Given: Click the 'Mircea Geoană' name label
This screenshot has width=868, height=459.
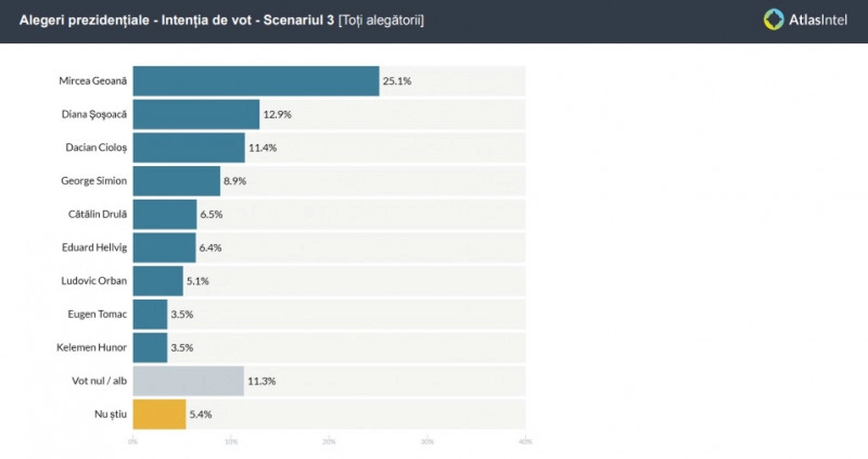Looking at the screenshot, I should click(x=92, y=81).
